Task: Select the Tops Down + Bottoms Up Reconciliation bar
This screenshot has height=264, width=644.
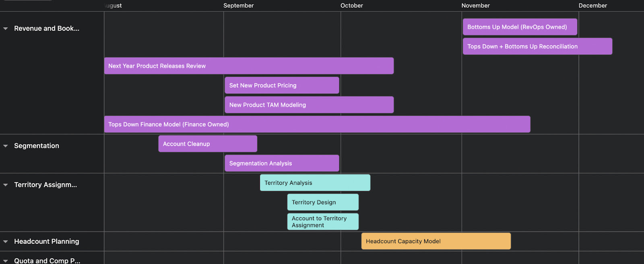Action: pos(537,46)
